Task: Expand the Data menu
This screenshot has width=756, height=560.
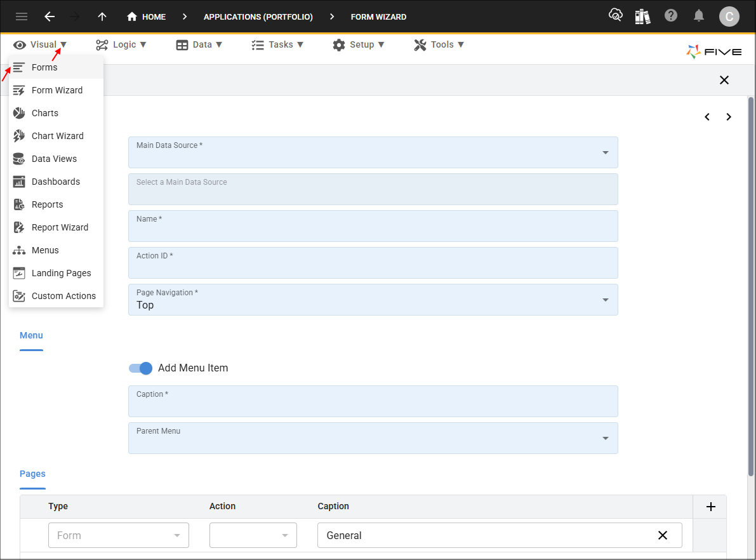Action: tap(199, 45)
